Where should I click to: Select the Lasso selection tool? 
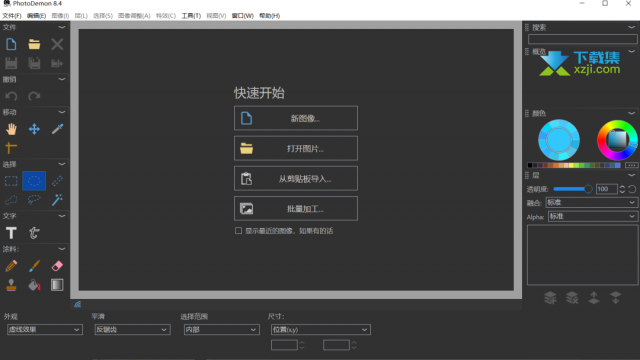click(34, 200)
